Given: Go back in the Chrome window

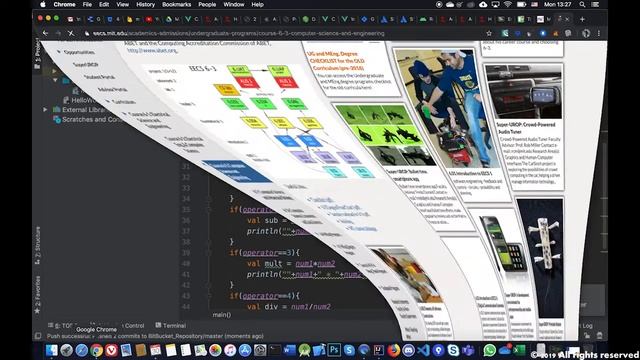Looking at the screenshot, I should pyautogui.click(x=45, y=33).
